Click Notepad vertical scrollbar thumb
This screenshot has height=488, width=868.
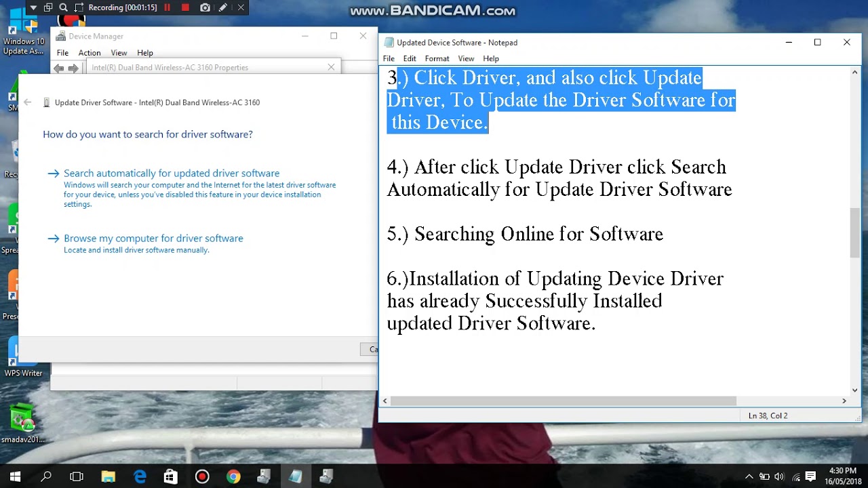855,232
